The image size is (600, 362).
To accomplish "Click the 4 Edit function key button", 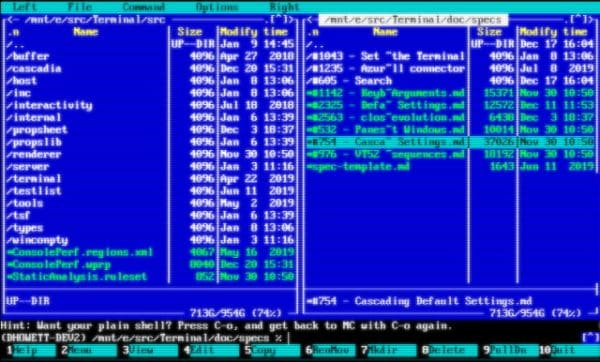I will (x=212, y=350).
